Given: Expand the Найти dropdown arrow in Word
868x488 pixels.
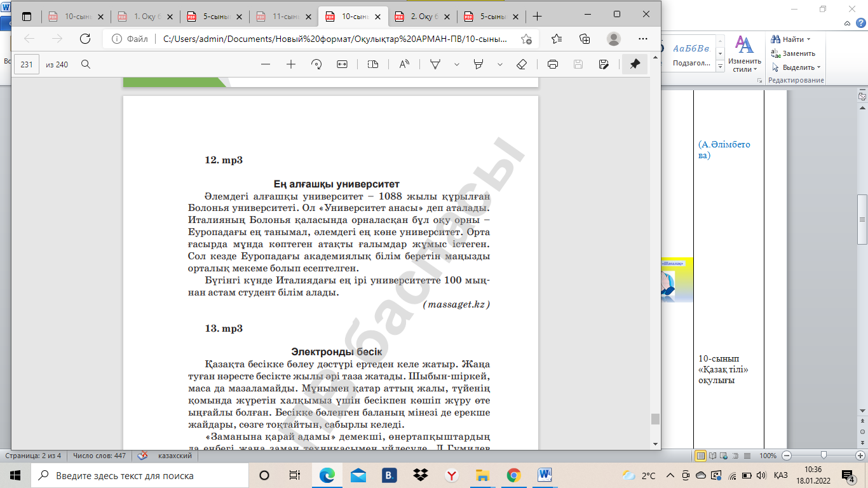Looking at the screenshot, I should 809,40.
